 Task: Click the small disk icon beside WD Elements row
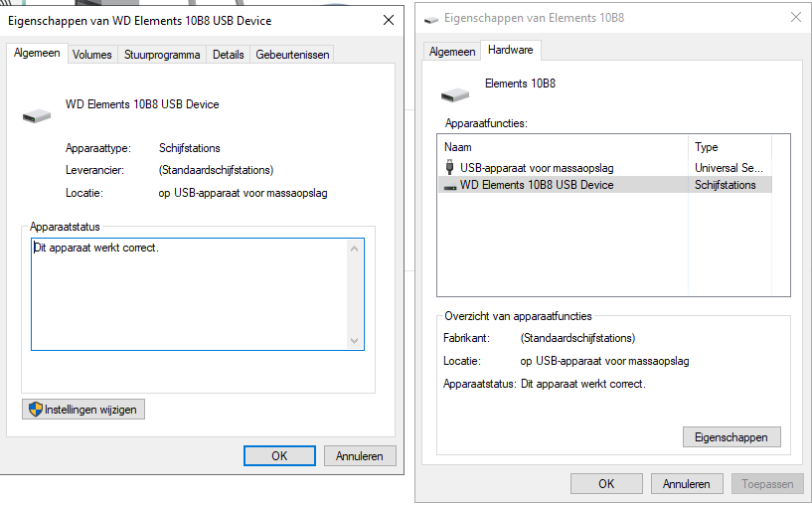pyautogui.click(x=450, y=186)
